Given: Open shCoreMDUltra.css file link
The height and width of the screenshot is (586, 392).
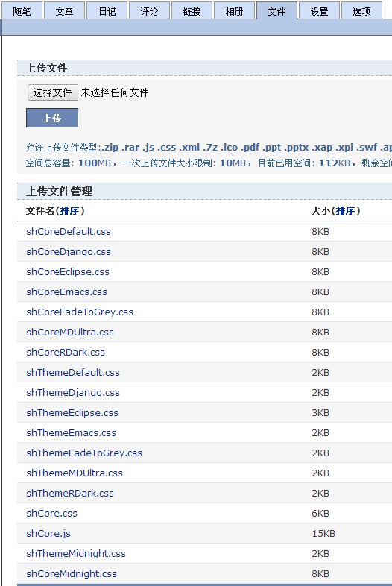Looking at the screenshot, I should [70, 333].
